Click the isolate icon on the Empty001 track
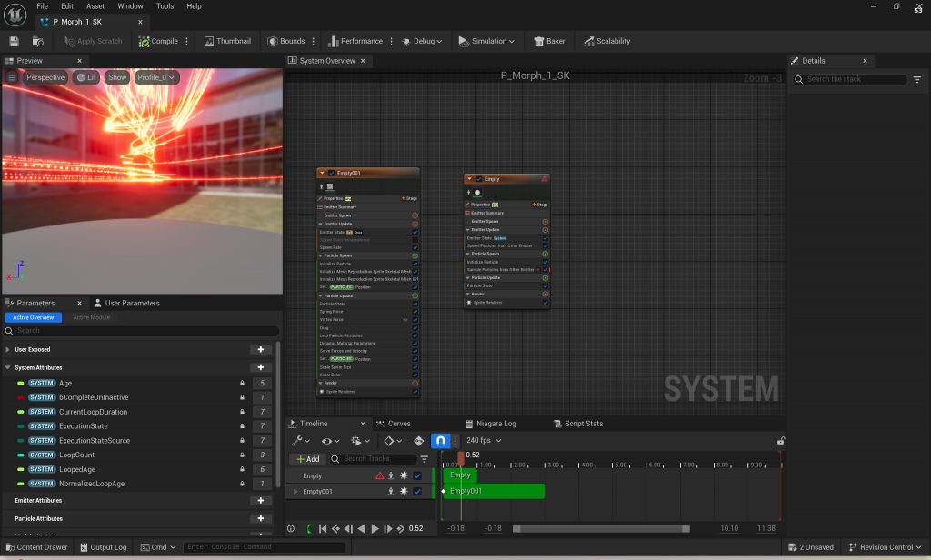This screenshot has width=931, height=560. pos(391,491)
